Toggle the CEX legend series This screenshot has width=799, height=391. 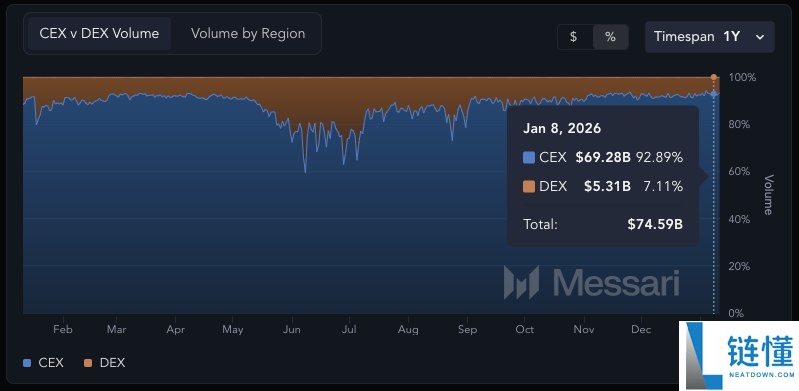pyautogui.click(x=43, y=363)
